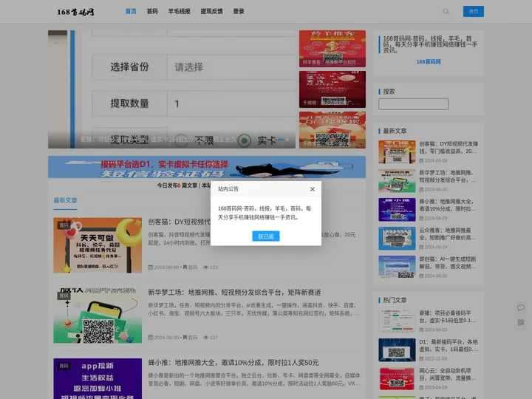Open the 羊毛线报 navigation item
Screen dimensions: 532x399
tap(179, 11)
